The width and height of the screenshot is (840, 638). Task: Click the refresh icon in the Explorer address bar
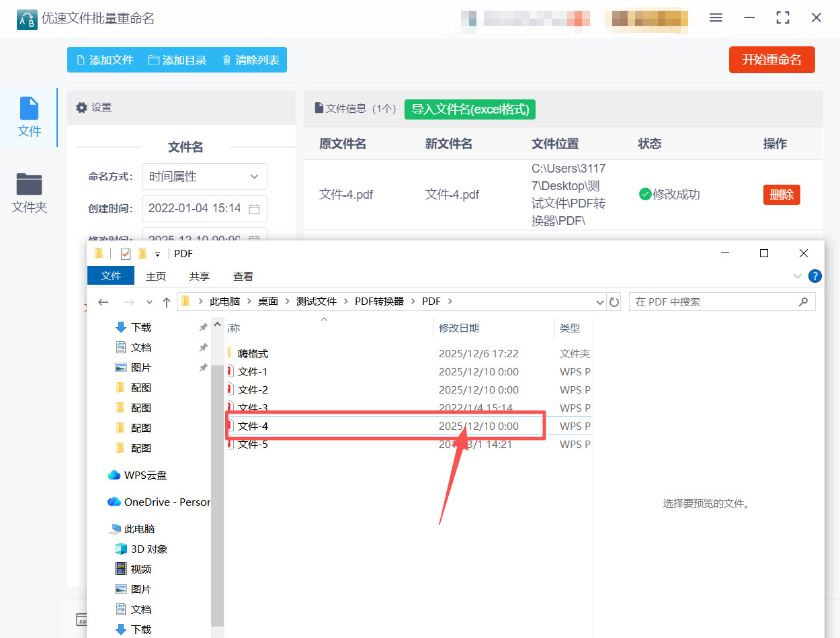click(614, 302)
